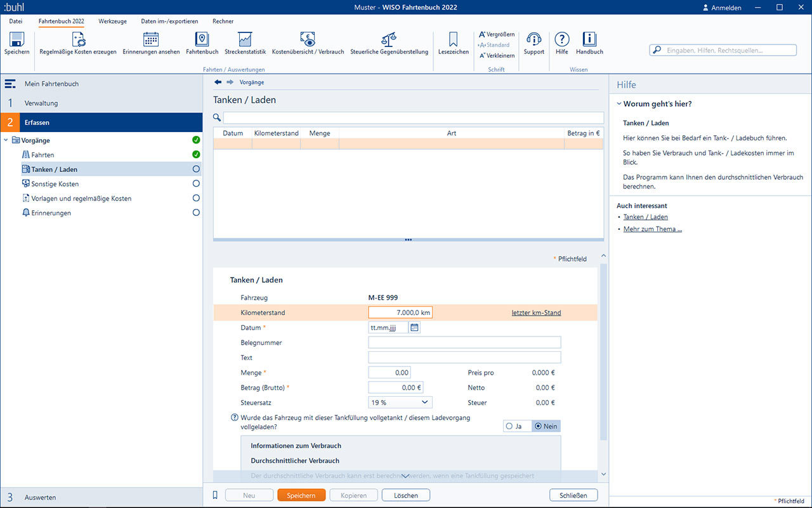Screen dimensions: 812x508
Task: Click the table search magnifier icon
Action: pyautogui.click(x=217, y=117)
